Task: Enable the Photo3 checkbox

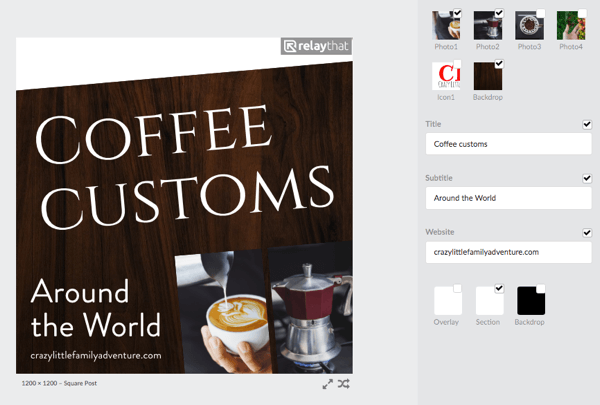Action: coord(541,13)
